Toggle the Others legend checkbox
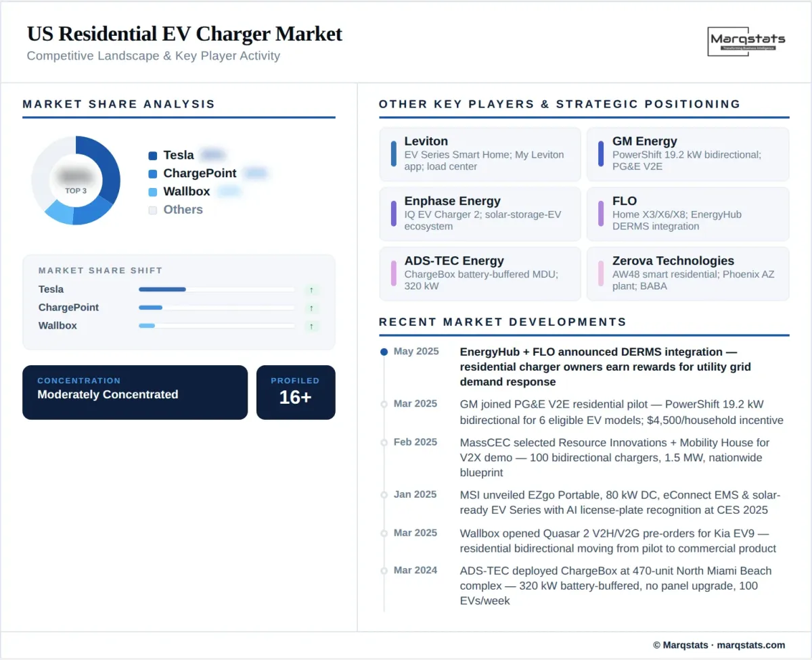Screen dimensions: 812x660 154,210
